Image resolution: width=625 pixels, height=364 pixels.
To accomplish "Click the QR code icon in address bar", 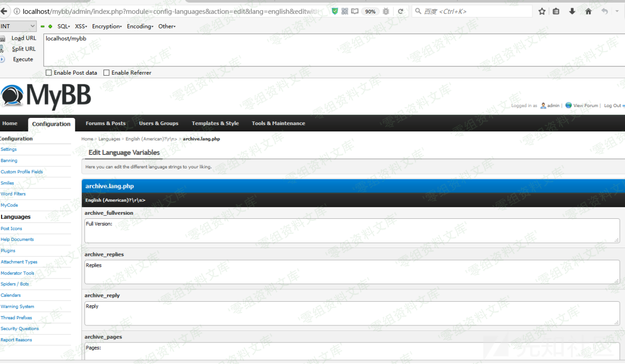I will [345, 11].
